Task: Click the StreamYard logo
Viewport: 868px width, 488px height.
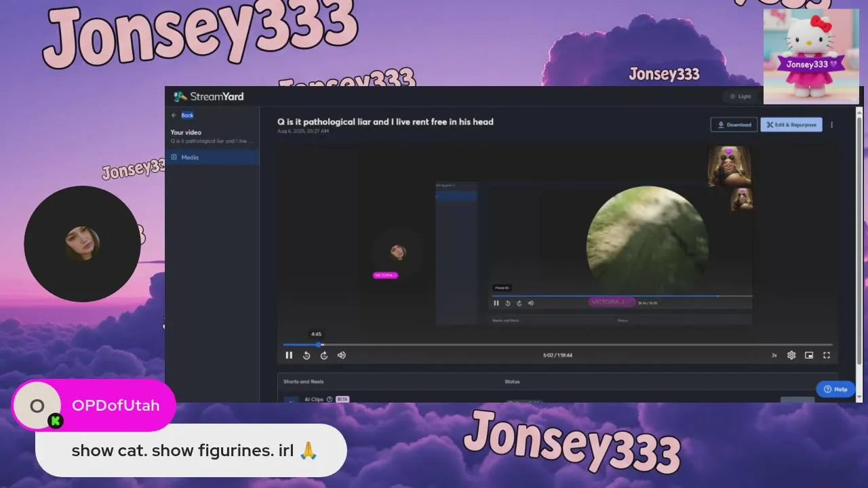Action: [209, 96]
